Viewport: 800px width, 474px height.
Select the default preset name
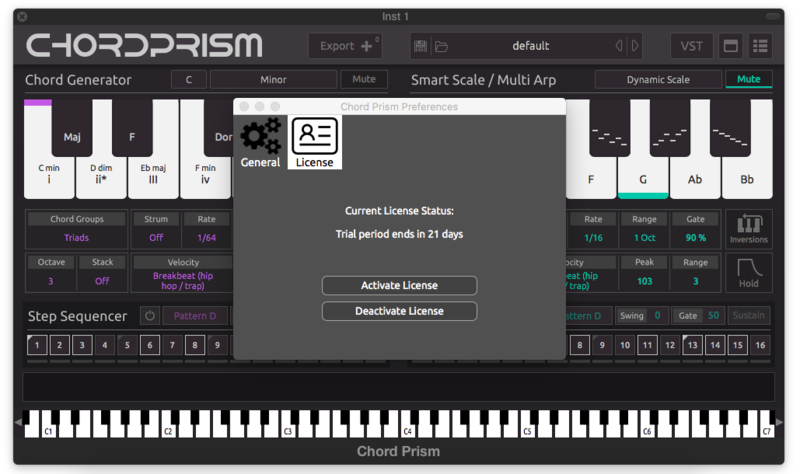click(531, 46)
